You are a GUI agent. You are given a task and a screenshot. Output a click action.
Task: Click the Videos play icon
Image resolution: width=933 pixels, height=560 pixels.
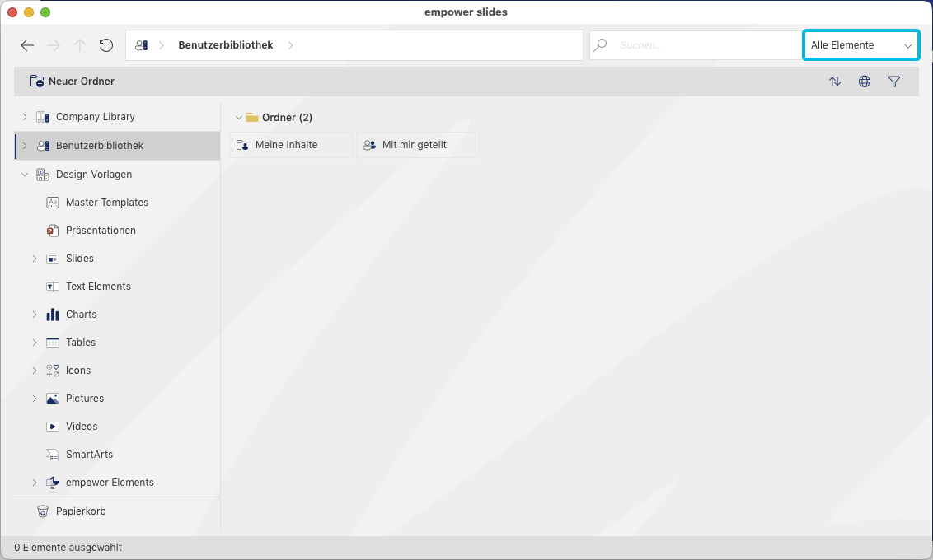click(53, 427)
